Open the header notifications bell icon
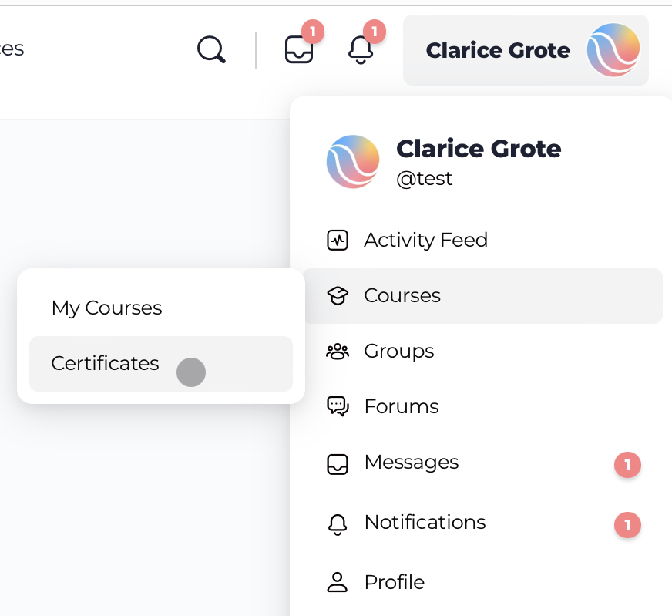 pos(361,49)
